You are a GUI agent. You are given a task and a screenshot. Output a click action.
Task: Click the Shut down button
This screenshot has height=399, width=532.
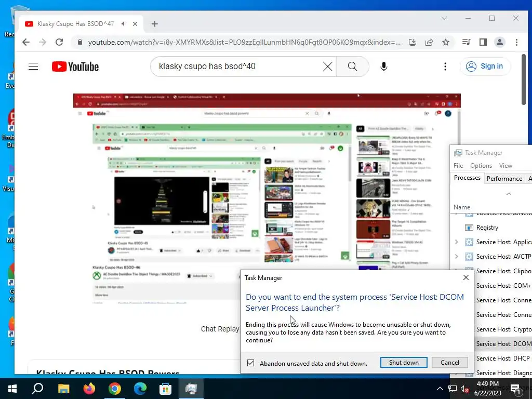(404, 362)
